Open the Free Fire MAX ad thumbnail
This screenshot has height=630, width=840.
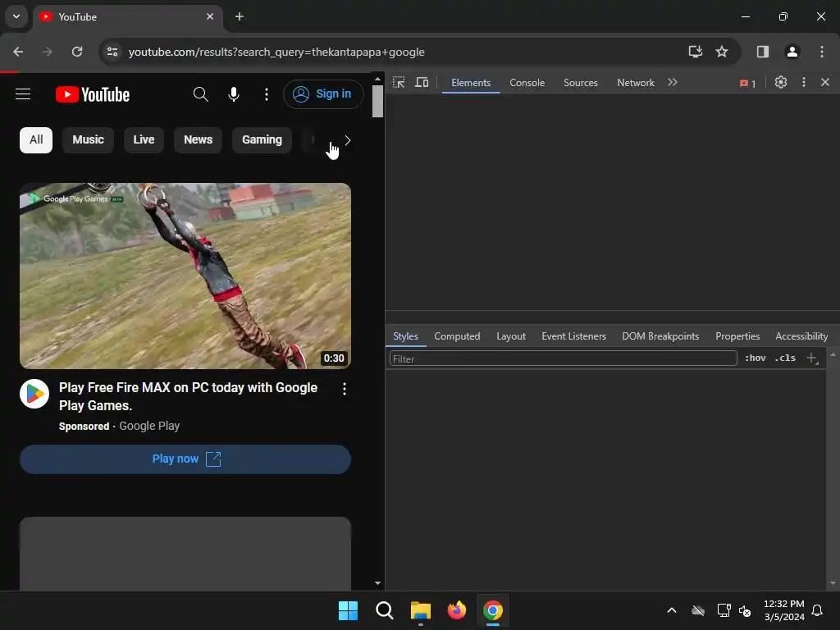(185, 276)
